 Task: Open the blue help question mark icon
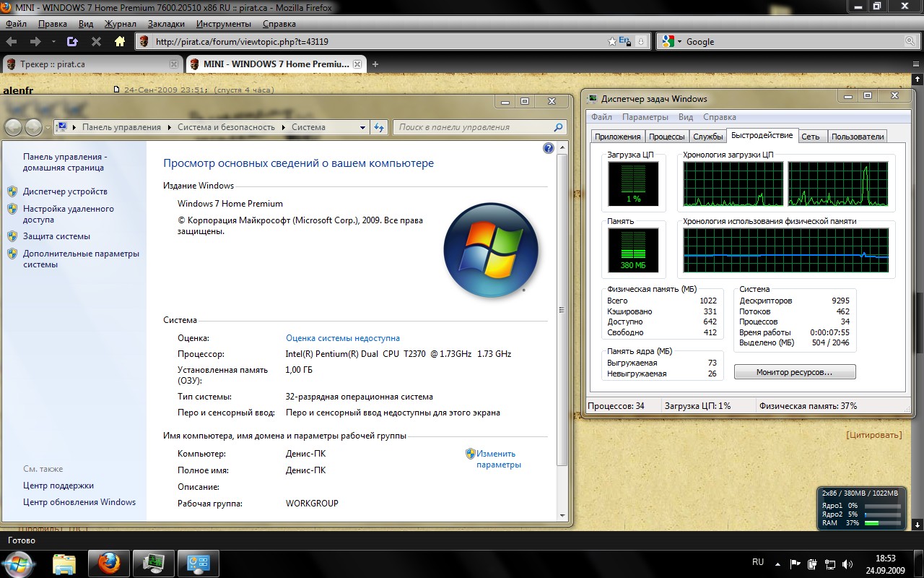coord(548,148)
